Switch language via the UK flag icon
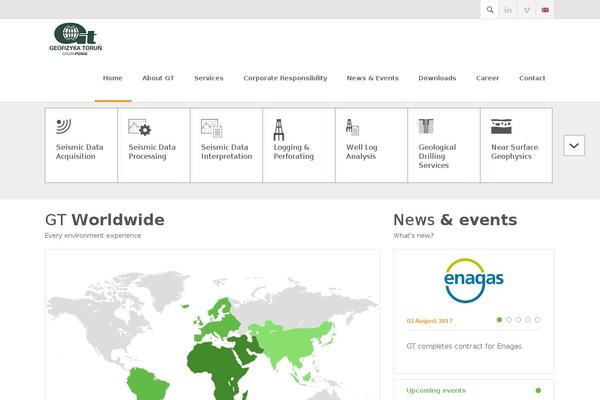 pos(545,10)
